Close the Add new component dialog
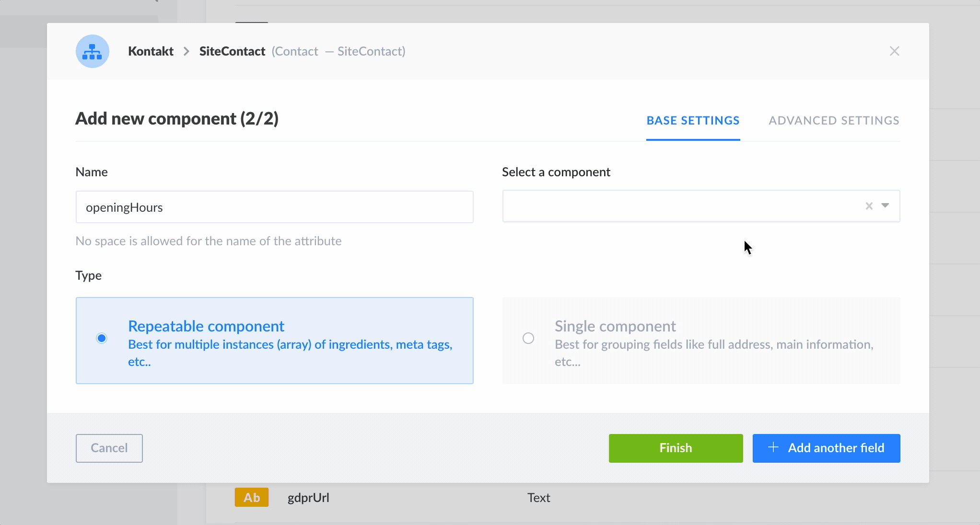 [x=894, y=51]
